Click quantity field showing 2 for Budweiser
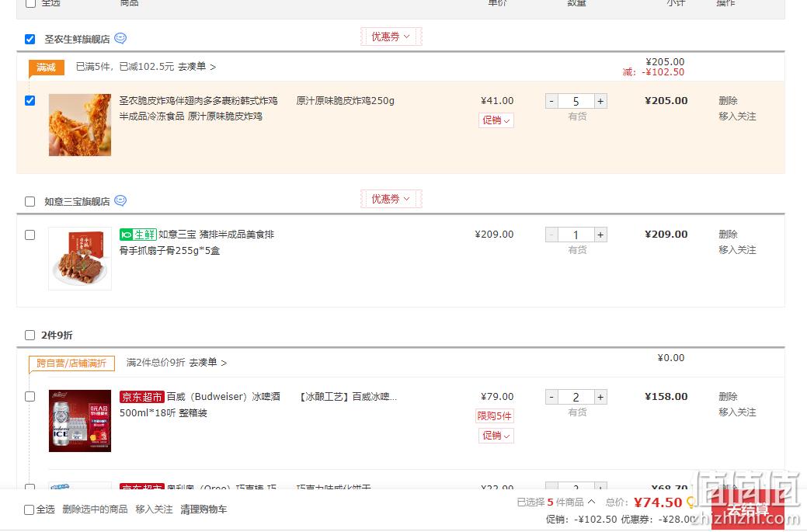This screenshot has height=532, width=807. [576, 397]
